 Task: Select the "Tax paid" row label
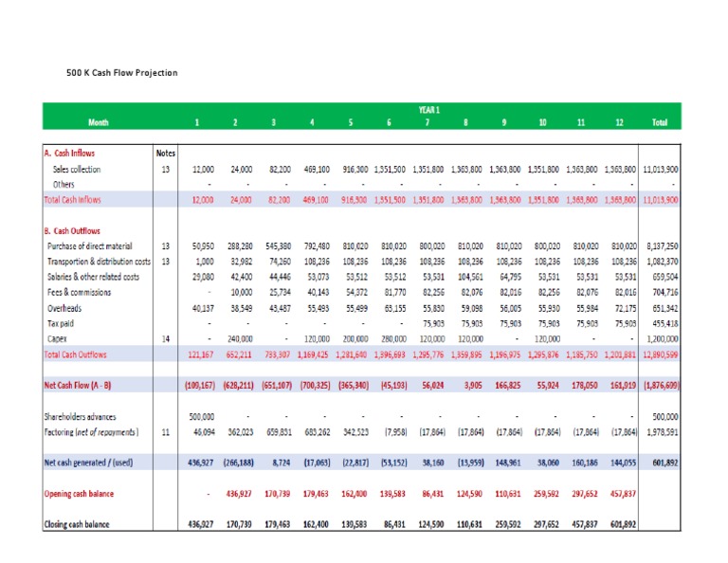(x=61, y=323)
